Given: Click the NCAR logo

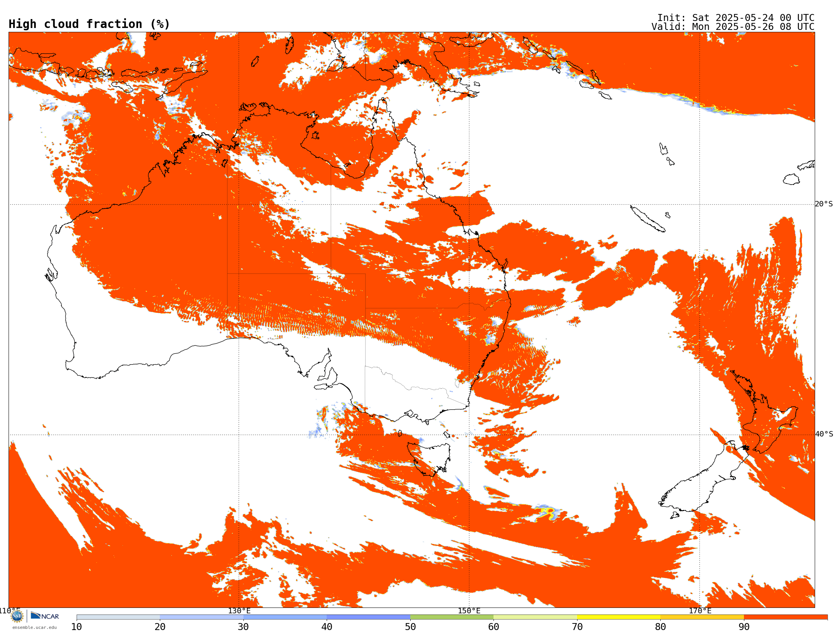Looking at the screenshot, I should (x=45, y=616).
